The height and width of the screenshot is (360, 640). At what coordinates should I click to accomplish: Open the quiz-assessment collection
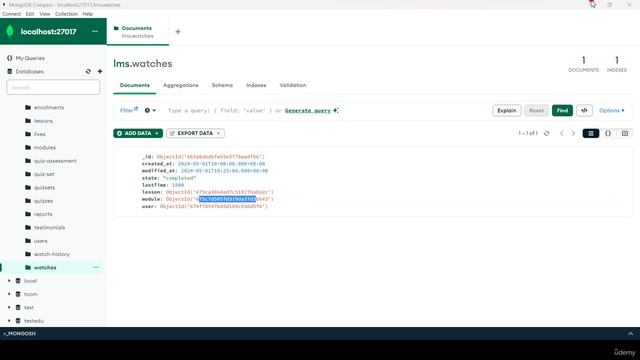[x=55, y=161]
